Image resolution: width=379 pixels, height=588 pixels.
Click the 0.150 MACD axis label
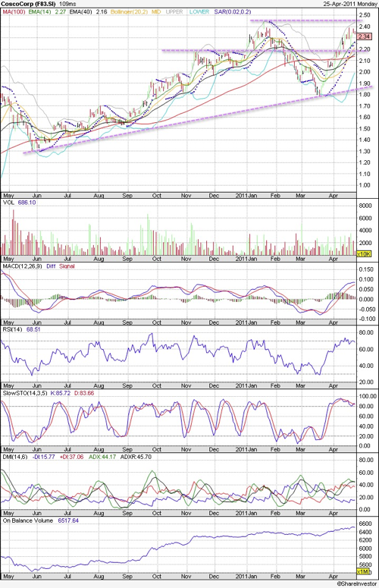tap(366, 269)
